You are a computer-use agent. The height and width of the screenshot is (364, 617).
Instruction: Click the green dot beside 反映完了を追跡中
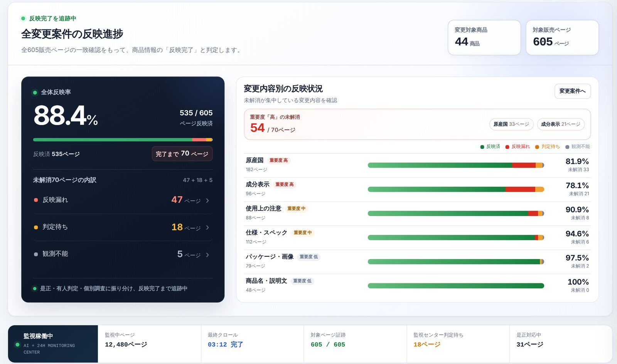coord(23,19)
